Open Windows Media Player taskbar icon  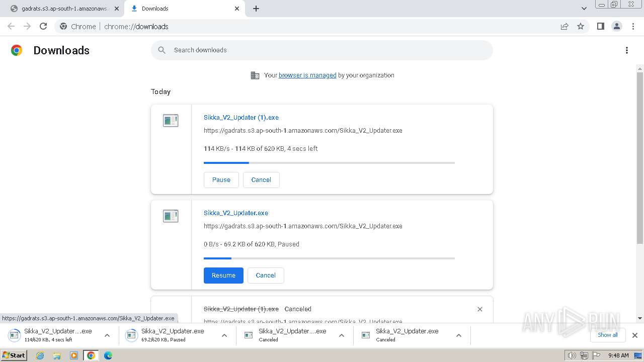coord(74,355)
